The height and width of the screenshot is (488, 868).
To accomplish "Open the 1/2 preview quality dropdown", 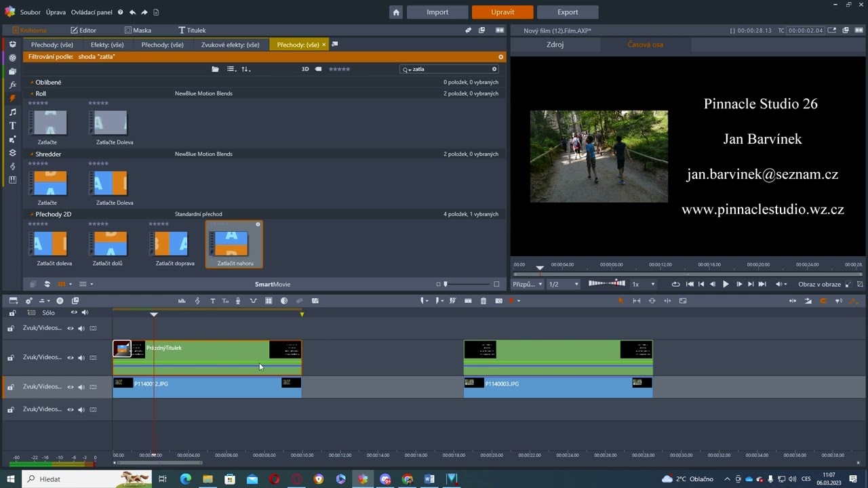I will pyautogui.click(x=563, y=284).
